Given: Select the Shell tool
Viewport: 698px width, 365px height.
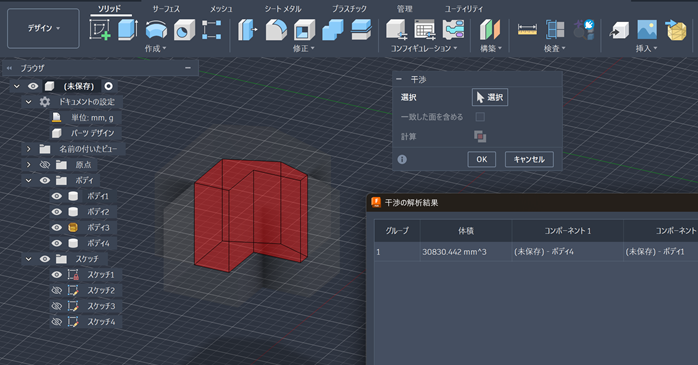Looking at the screenshot, I should coord(304,30).
